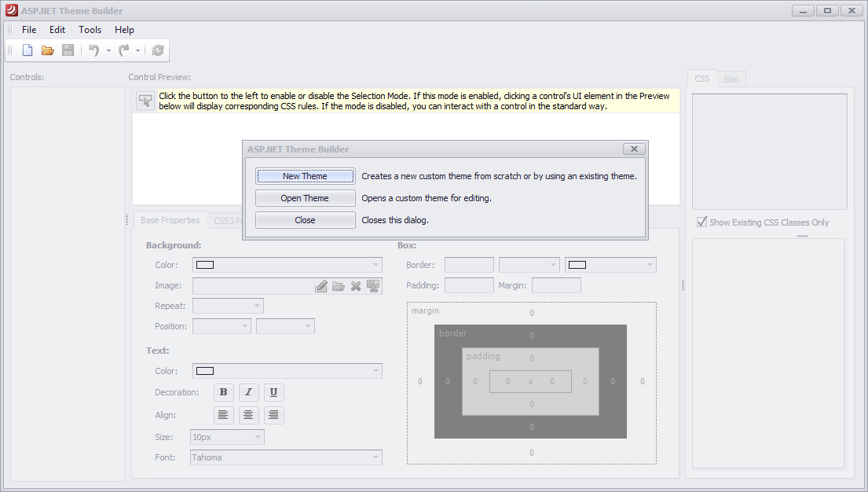
Task: Toggle Bold text decoration
Action: coord(224,392)
